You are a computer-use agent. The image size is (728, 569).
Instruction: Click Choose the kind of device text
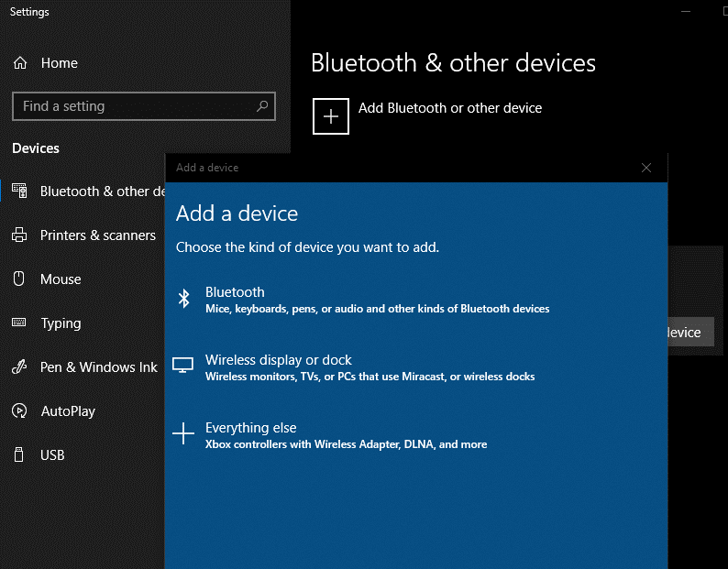(x=307, y=246)
